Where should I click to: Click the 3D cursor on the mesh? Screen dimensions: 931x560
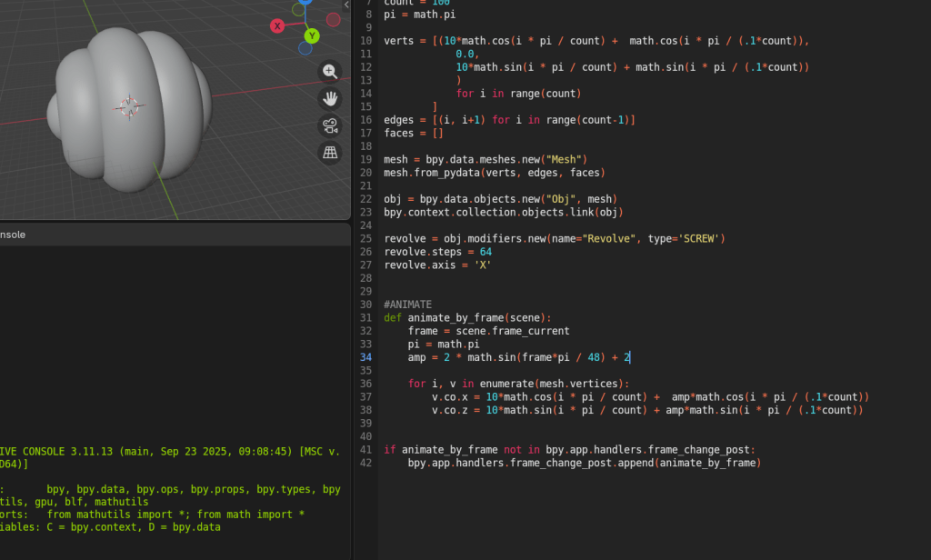128,106
